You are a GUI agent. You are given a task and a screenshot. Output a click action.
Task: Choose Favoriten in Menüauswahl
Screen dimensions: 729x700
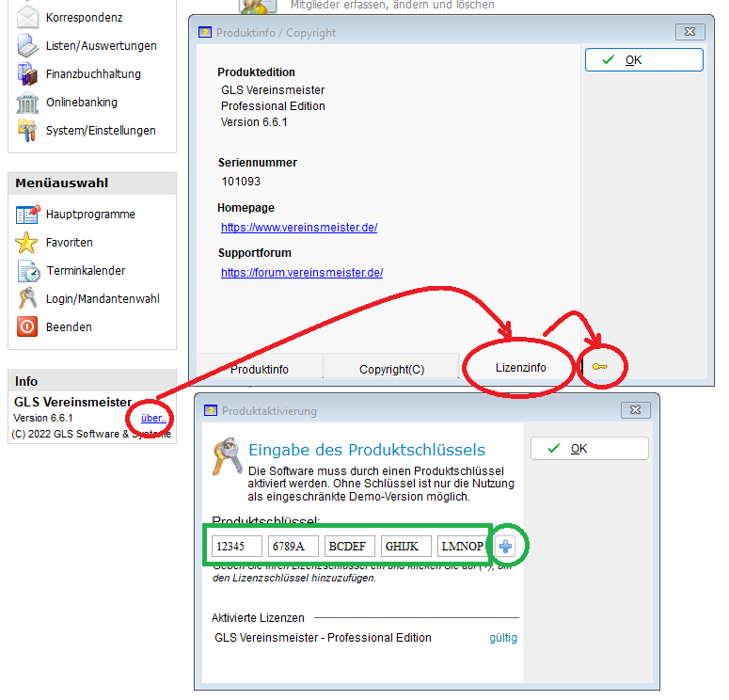(x=70, y=243)
